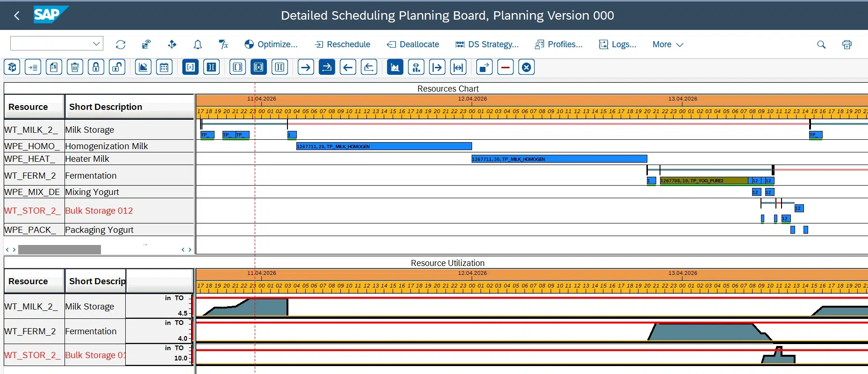This screenshot has height=374, width=868.
Task: Click the resource table horizontal scrollbar thumb
Action: coord(59,250)
